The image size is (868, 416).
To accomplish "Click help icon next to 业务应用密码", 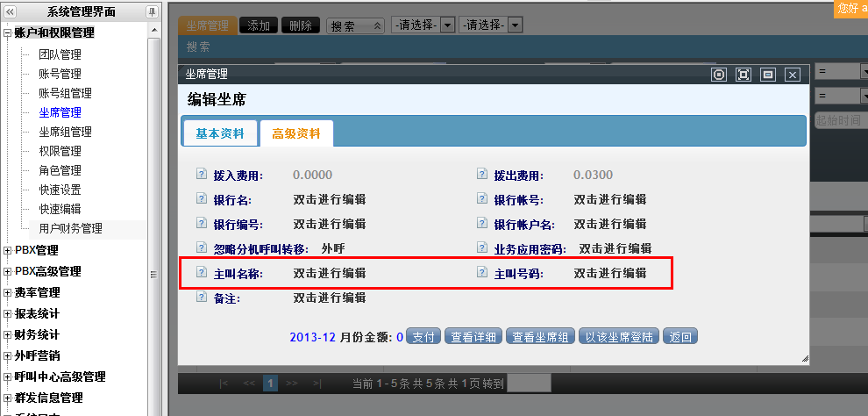I will click(x=481, y=248).
